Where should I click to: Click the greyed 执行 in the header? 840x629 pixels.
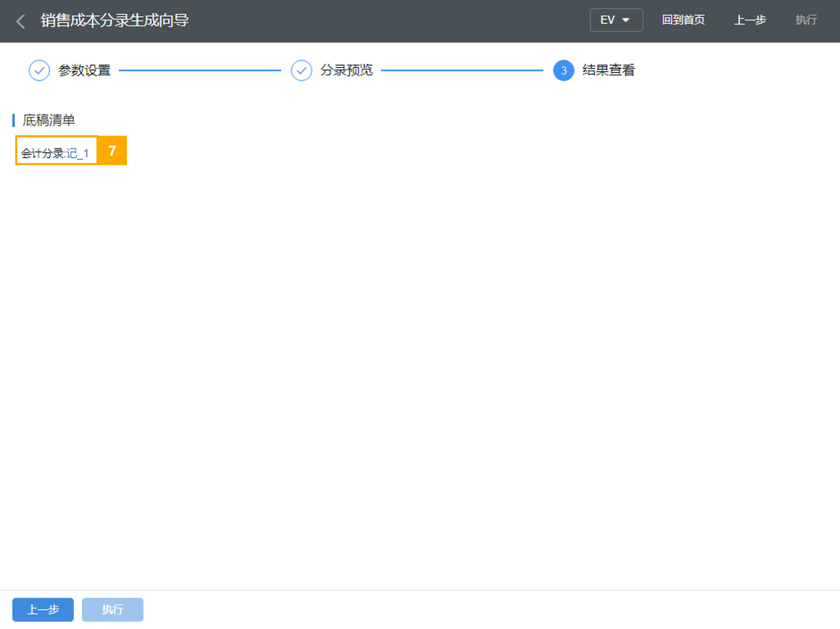(806, 20)
